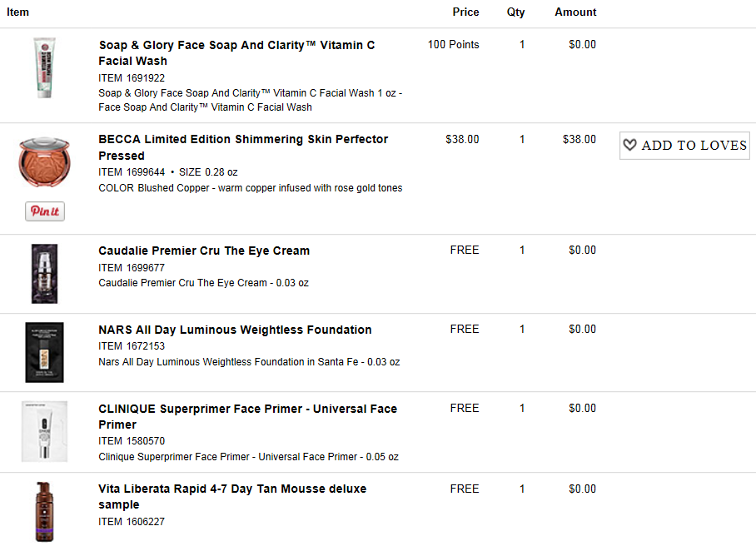Open the Caudalie eye cream sample image
The width and height of the screenshot is (756, 551).
point(44,273)
